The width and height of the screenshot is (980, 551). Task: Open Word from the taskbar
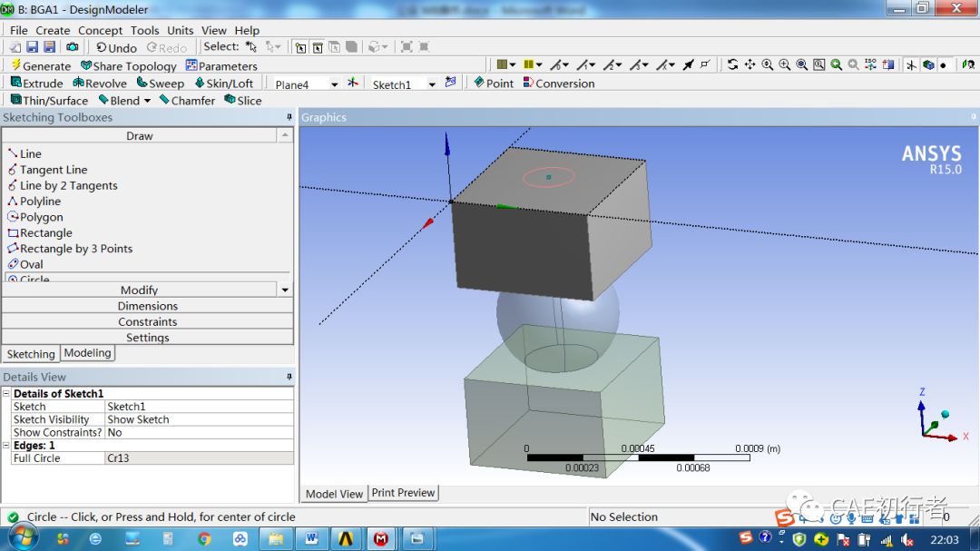pos(311,538)
